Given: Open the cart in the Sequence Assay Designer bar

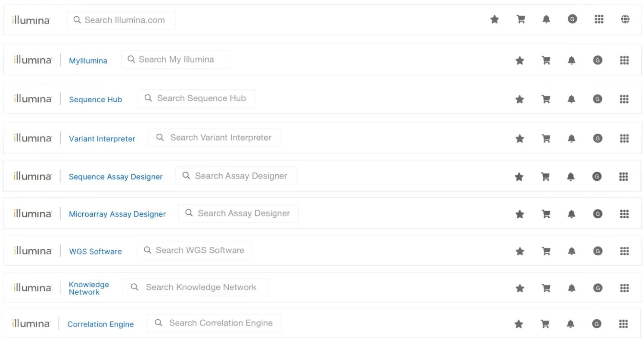Looking at the screenshot, I should 545,176.
